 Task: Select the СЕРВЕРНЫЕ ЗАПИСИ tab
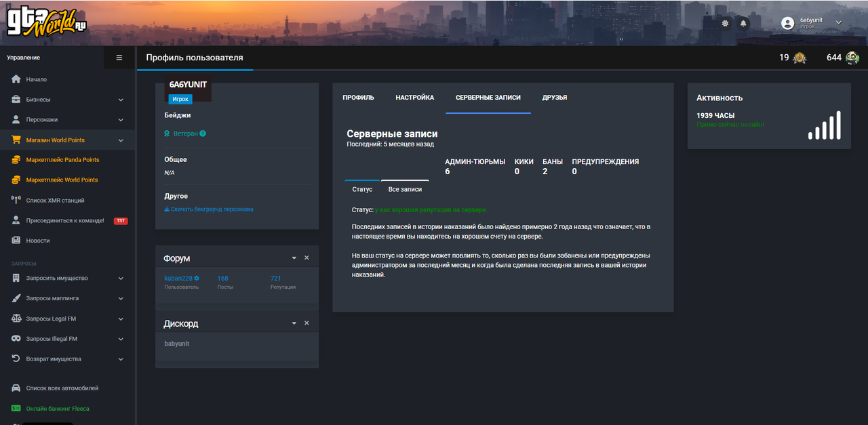tap(488, 98)
